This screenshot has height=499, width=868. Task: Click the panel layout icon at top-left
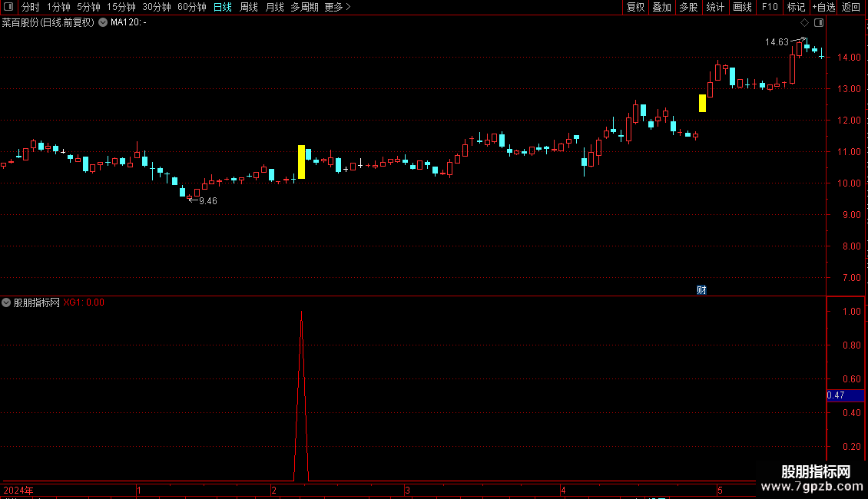pyautogui.click(x=8, y=7)
